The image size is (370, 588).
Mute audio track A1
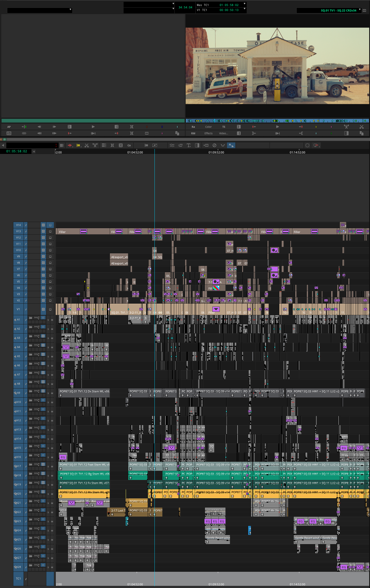click(52, 320)
